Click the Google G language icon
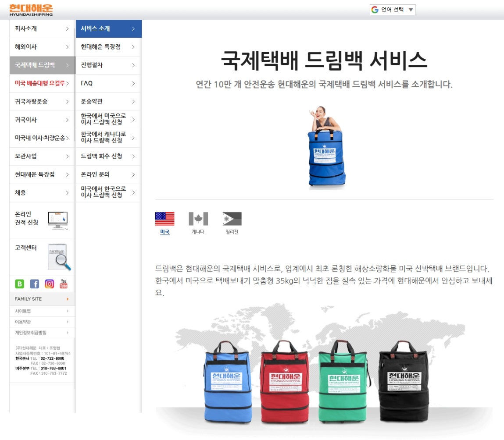This screenshot has width=504, height=440. pos(375,10)
